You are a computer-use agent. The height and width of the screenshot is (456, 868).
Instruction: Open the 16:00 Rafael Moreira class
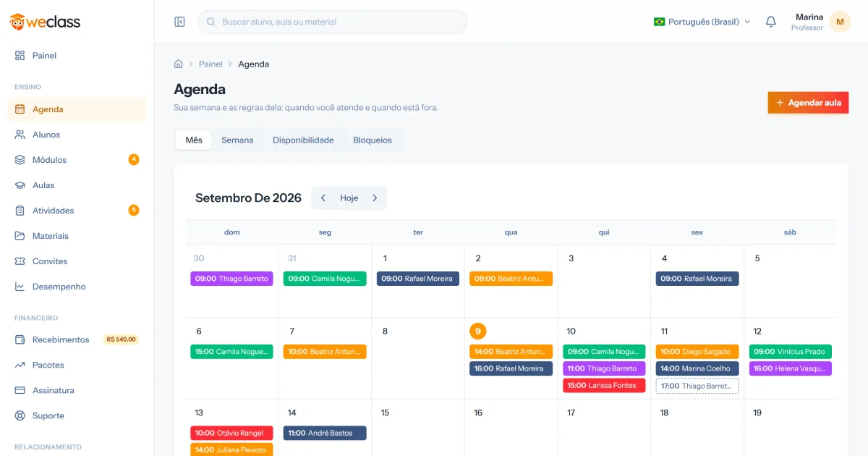tap(511, 368)
